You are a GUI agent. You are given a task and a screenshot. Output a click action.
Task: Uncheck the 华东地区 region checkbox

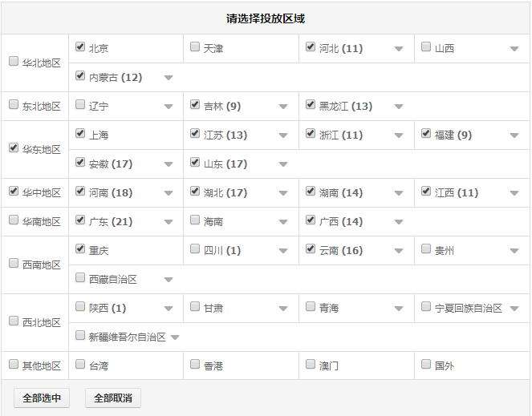(14, 147)
